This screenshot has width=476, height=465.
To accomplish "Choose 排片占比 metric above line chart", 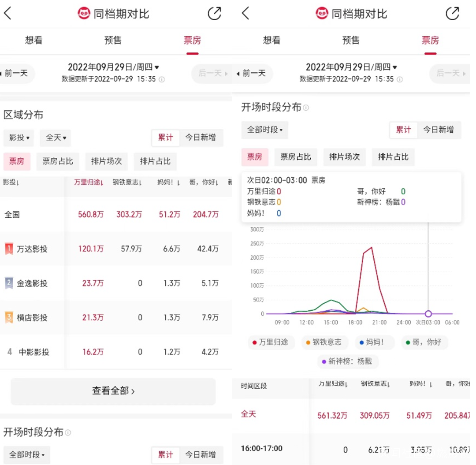I will tap(393, 157).
